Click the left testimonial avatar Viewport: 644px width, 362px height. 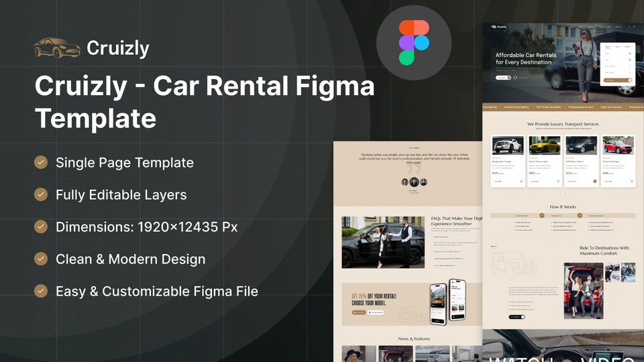405,182
